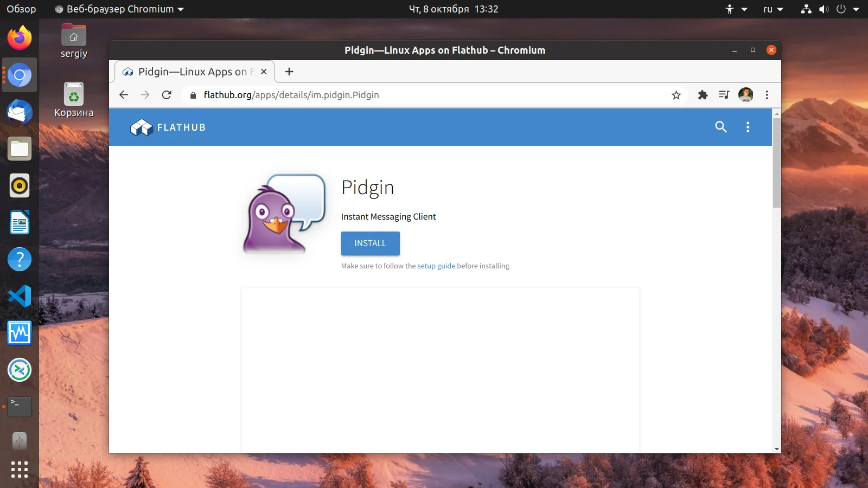Close the Pidgin Flathub tab
868x488 pixels.
point(264,72)
